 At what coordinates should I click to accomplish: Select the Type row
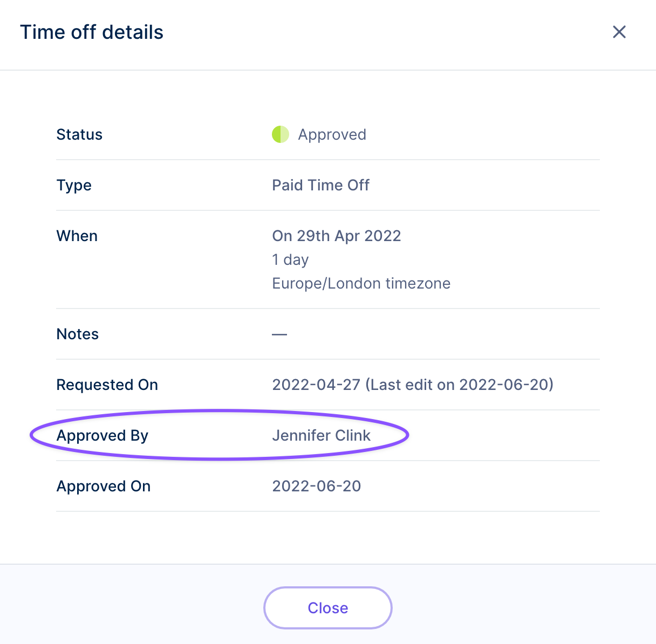coord(74,185)
